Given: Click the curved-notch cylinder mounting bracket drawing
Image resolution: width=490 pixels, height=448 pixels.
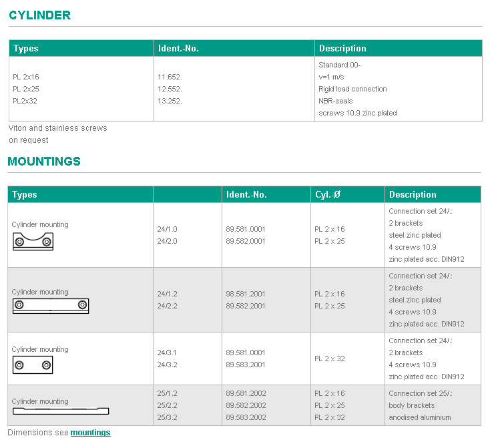Looking at the screenshot, I should [33, 242].
